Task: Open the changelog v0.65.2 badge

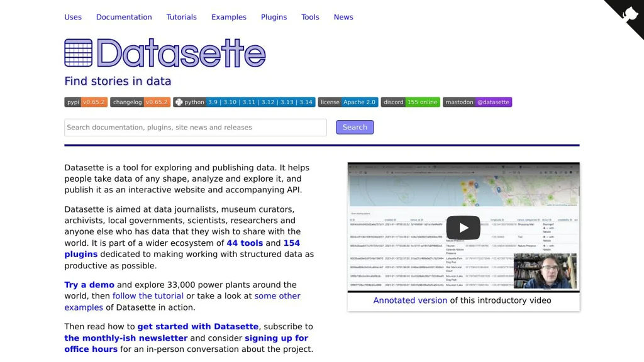Action: (140, 102)
